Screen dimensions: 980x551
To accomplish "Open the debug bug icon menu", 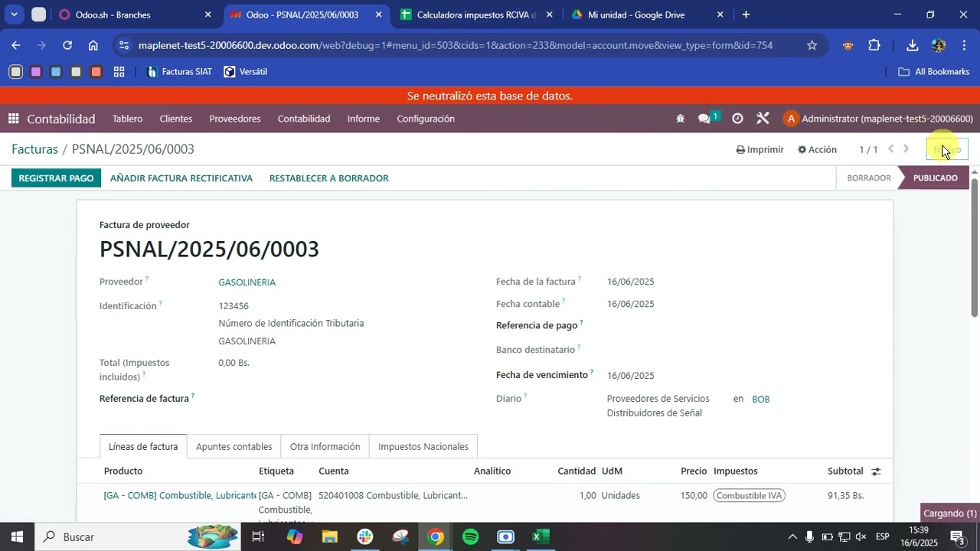I will [x=680, y=119].
